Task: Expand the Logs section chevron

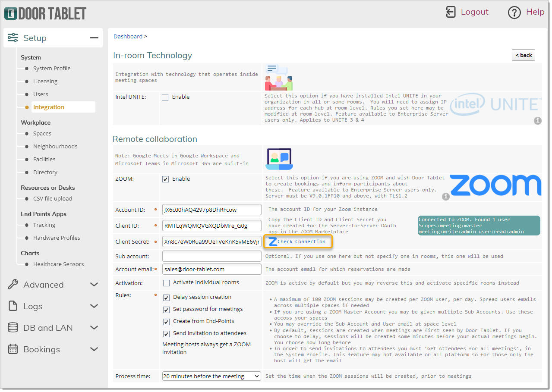Action: [94, 306]
